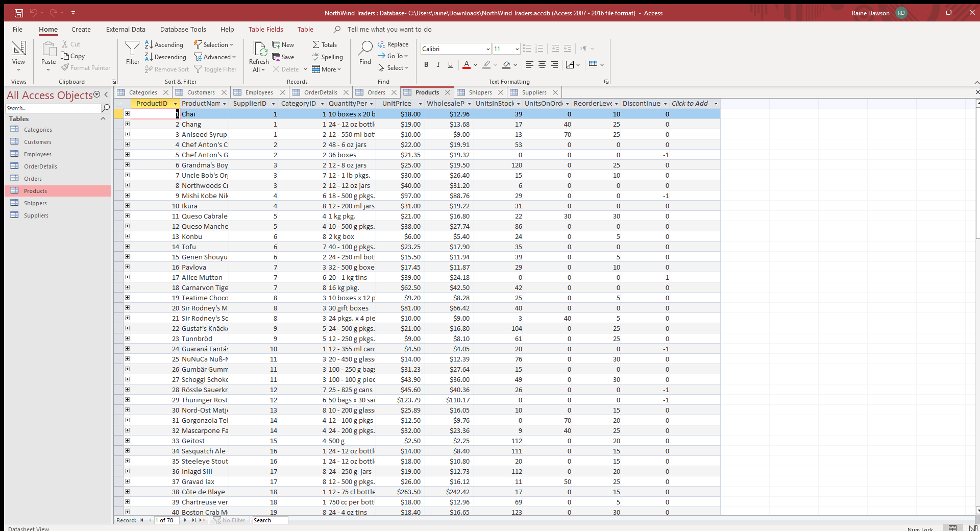Image resolution: width=980 pixels, height=531 pixels.
Task: Click the Save icon in title bar
Action: [19, 13]
